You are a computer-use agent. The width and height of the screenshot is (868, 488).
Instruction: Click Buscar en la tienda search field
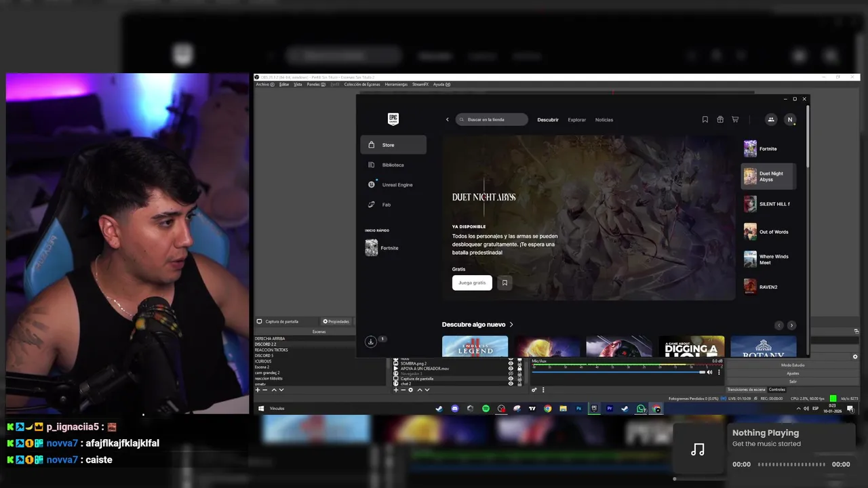click(x=492, y=119)
